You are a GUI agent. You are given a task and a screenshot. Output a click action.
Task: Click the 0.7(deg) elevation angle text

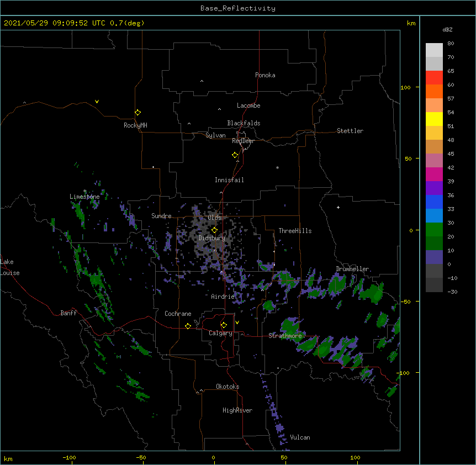(127, 23)
